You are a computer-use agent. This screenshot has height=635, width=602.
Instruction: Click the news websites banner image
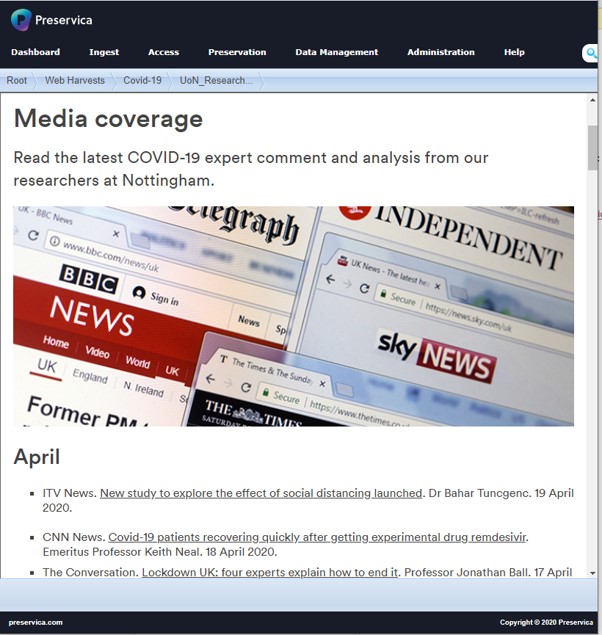[293, 316]
